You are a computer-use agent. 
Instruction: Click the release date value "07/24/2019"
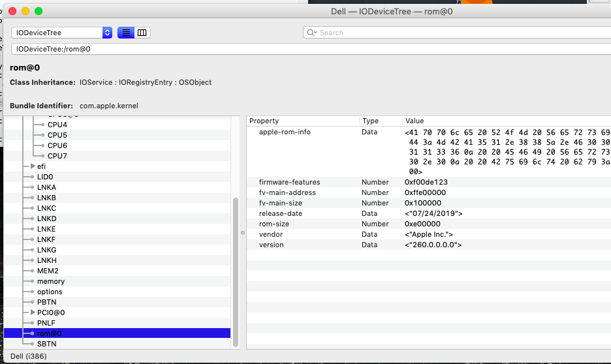tap(433, 213)
